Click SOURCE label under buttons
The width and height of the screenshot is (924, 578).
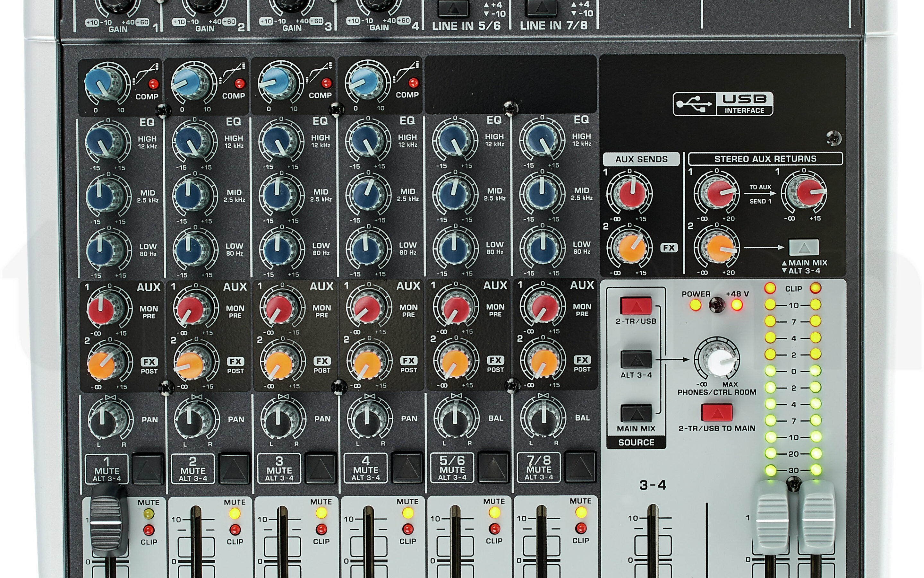coord(636,442)
